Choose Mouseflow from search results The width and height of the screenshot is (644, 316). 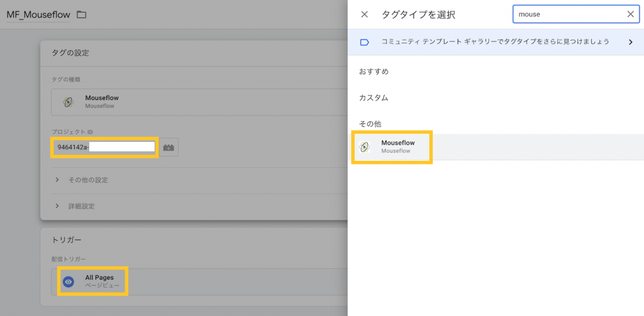point(496,147)
